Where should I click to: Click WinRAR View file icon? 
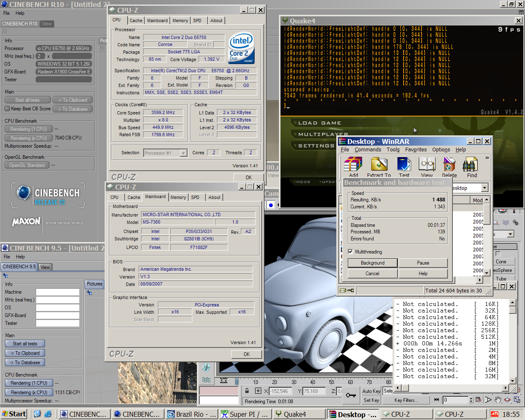coord(427,164)
